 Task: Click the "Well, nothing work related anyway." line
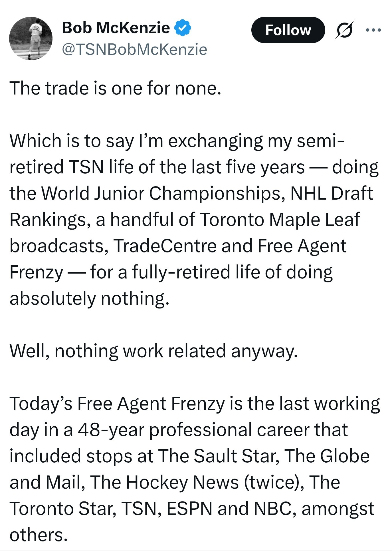153,351
